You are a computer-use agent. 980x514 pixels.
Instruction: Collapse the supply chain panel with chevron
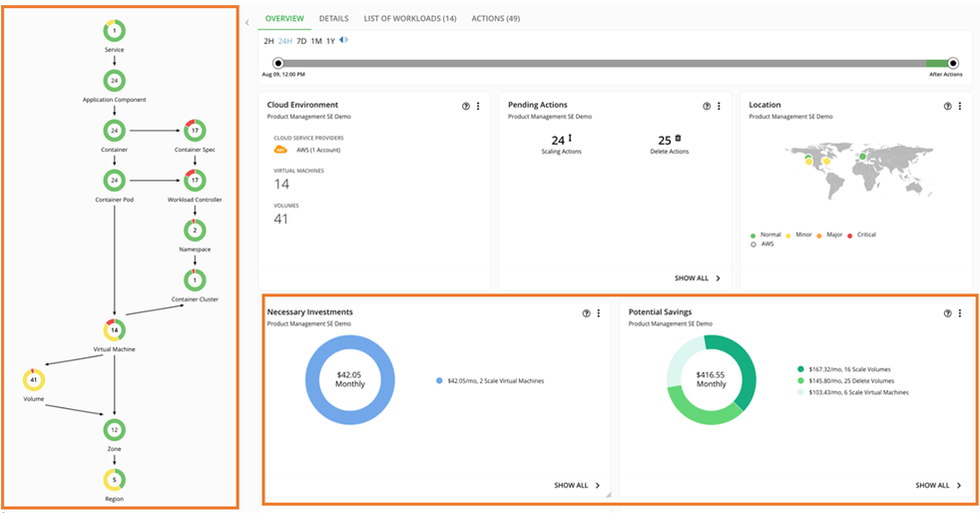click(x=246, y=23)
